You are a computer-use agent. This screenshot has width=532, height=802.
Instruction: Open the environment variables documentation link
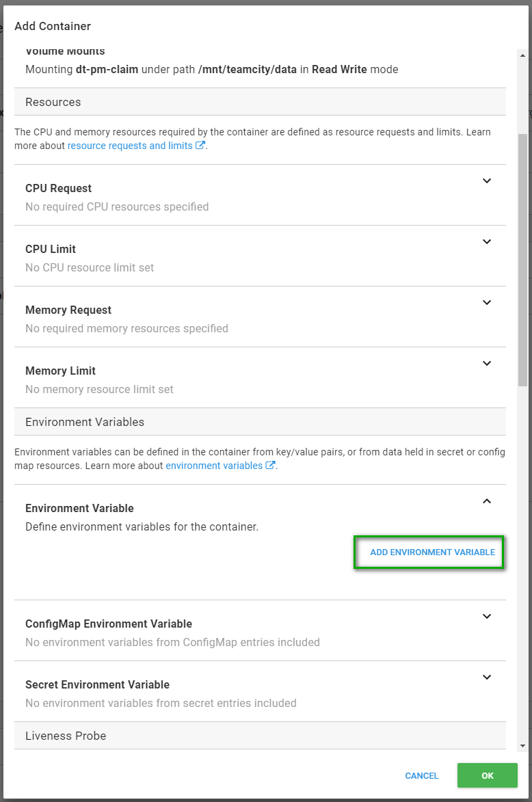[x=214, y=466]
